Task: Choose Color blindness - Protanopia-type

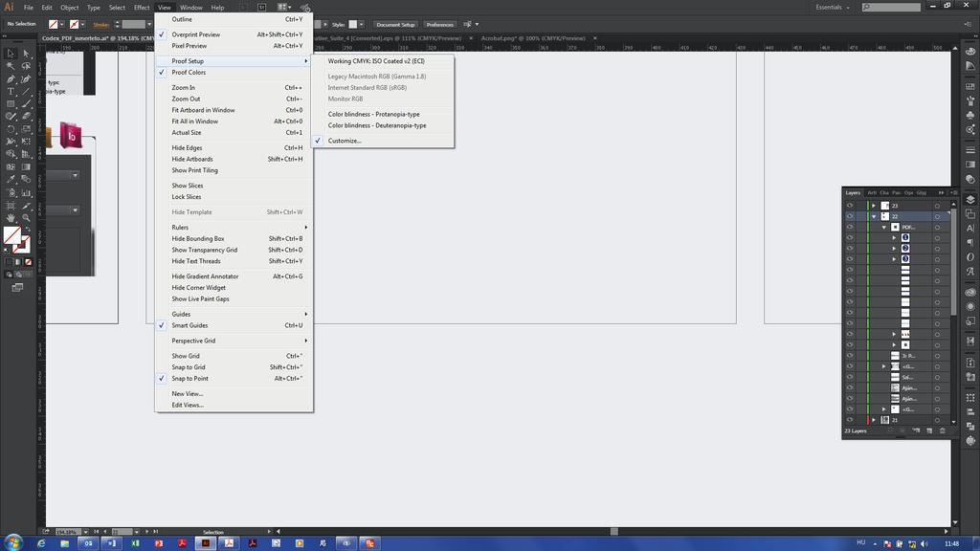Action: (383, 115)
